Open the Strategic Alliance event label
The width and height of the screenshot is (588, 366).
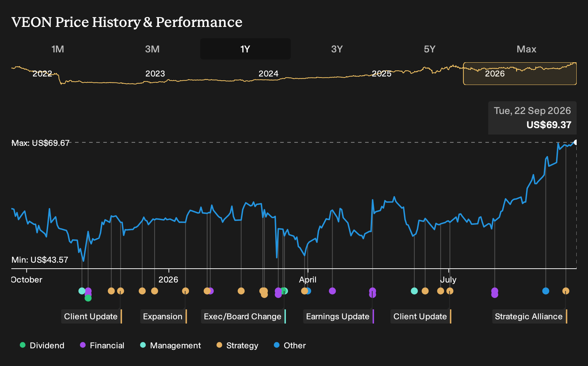point(530,316)
